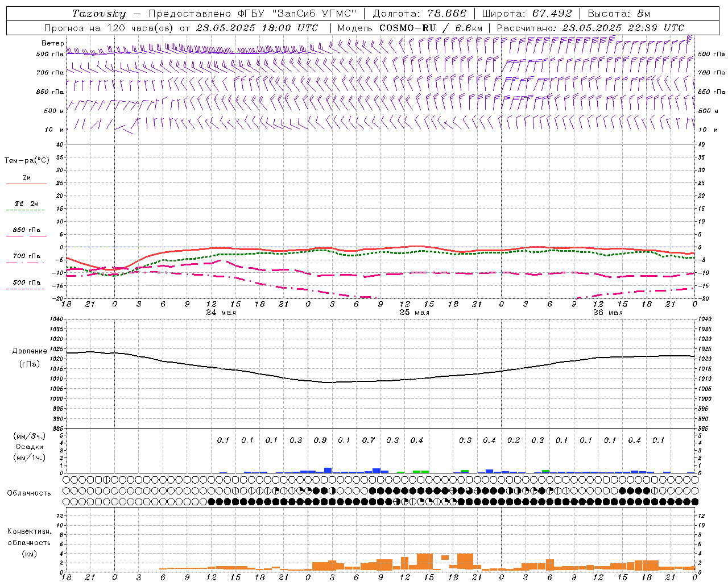Click the 25 мая date marker
This screenshot has height=582, width=728.
(x=414, y=313)
